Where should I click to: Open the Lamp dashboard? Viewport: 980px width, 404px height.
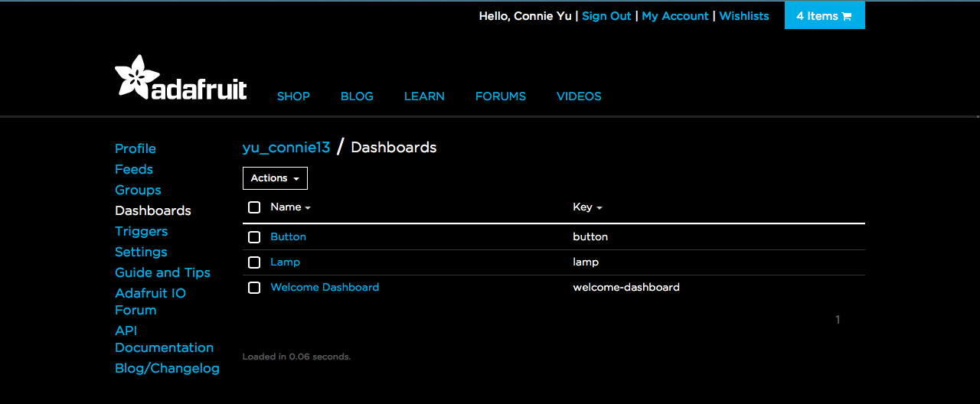(x=285, y=262)
